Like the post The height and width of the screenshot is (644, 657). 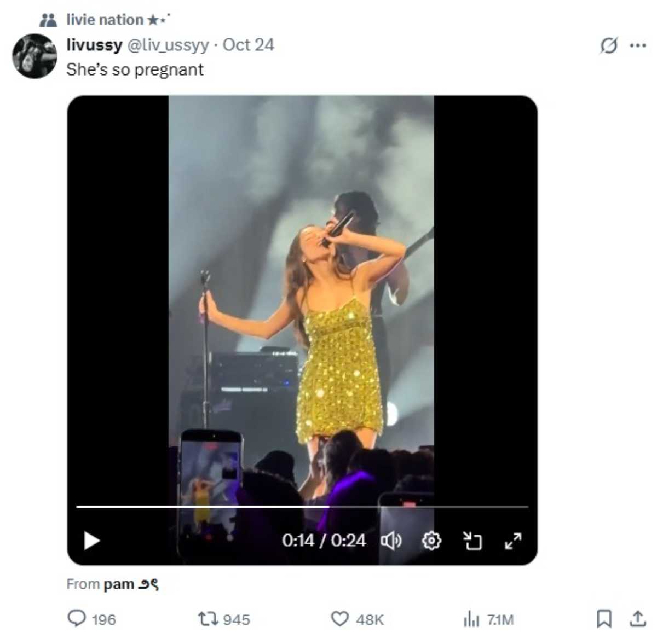340,619
